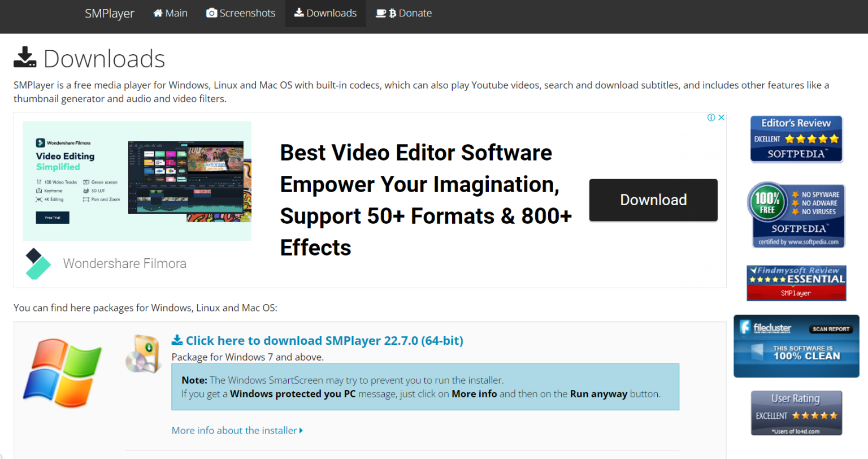Viewport: 868px width, 459px height.
Task: Click the ad info icon
Action: 711,118
